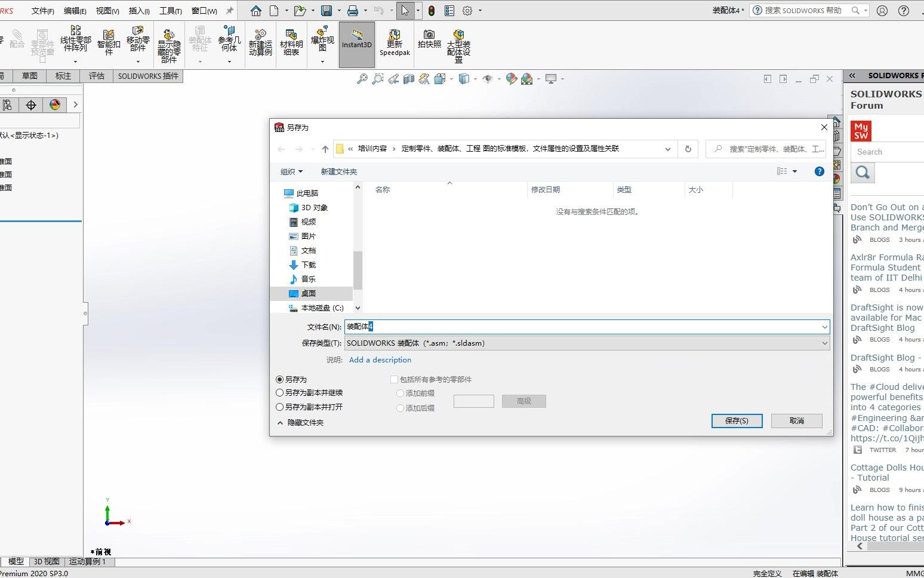Select the 另存为 radio button
This screenshot has width=924, height=578.
pos(279,380)
